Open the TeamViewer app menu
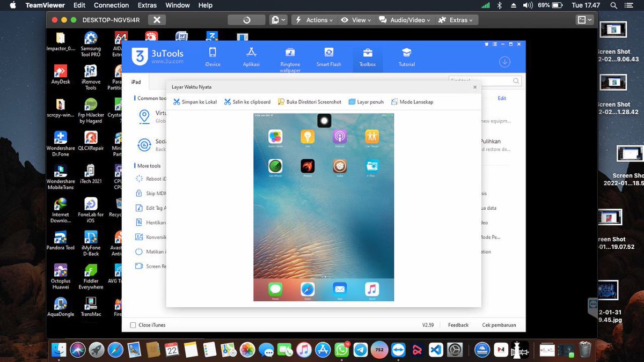Image resolution: width=644 pixels, height=362 pixels. tap(45, 5)
